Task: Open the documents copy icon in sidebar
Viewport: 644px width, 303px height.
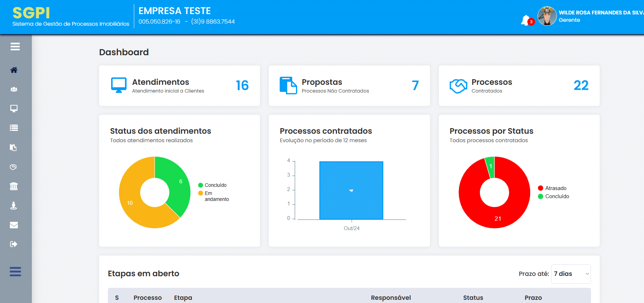Action: (13, 147)
